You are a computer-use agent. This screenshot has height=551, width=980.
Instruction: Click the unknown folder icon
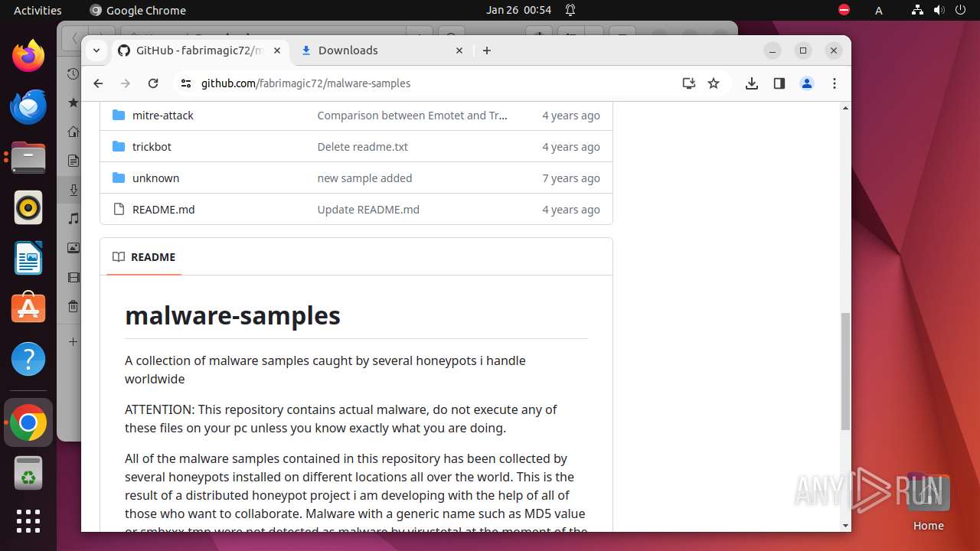tap(119, 178)
